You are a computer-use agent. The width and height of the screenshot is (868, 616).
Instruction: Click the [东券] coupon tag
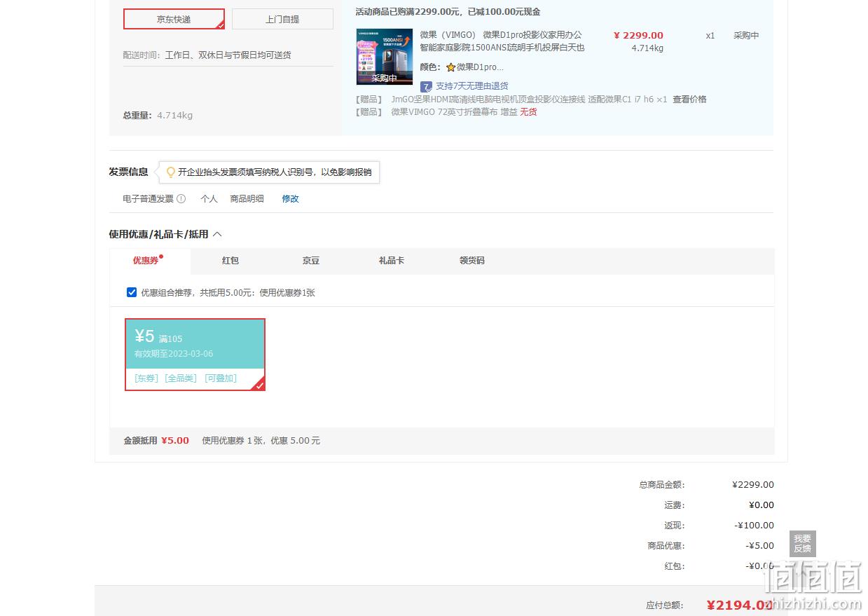tap(146, 378)
